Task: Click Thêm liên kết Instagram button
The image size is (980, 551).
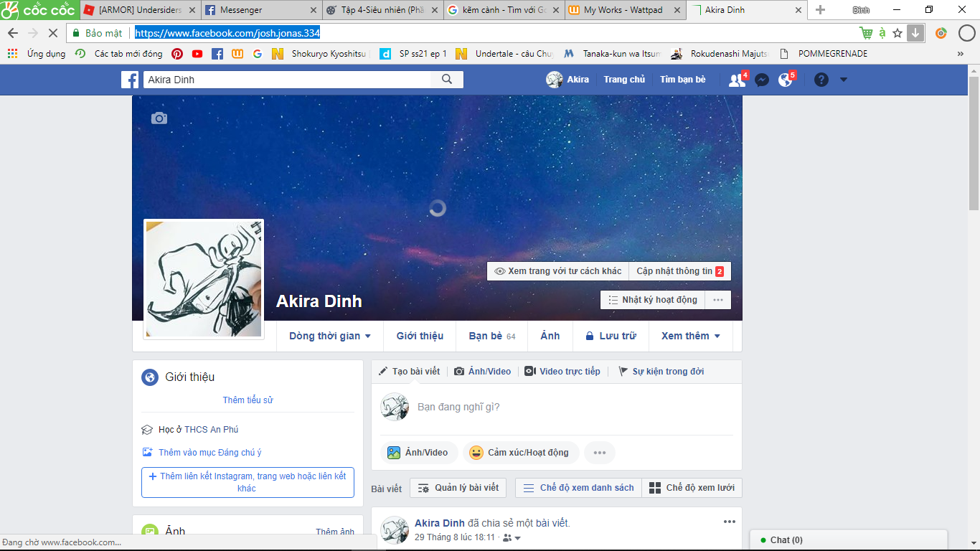Action: (x=248, y=482)
